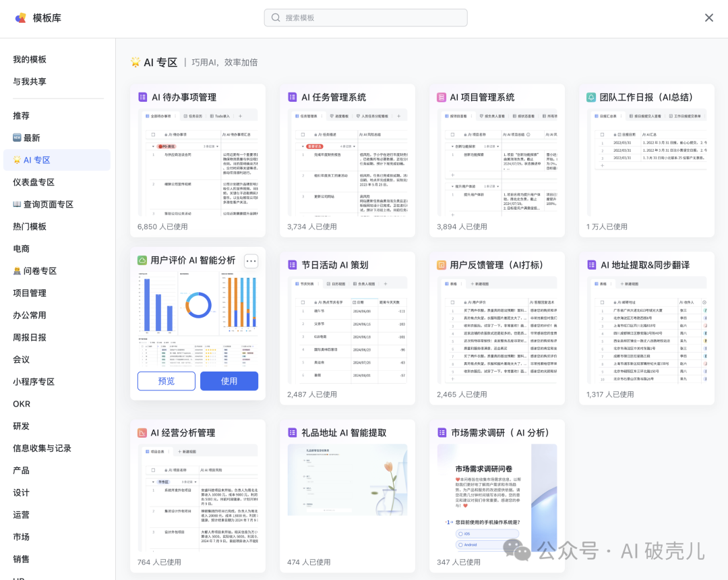This screenshot has width=728, height=580.
Task: Click the pink icon beside AI 项目管理系统
Action: click(442, 97)
